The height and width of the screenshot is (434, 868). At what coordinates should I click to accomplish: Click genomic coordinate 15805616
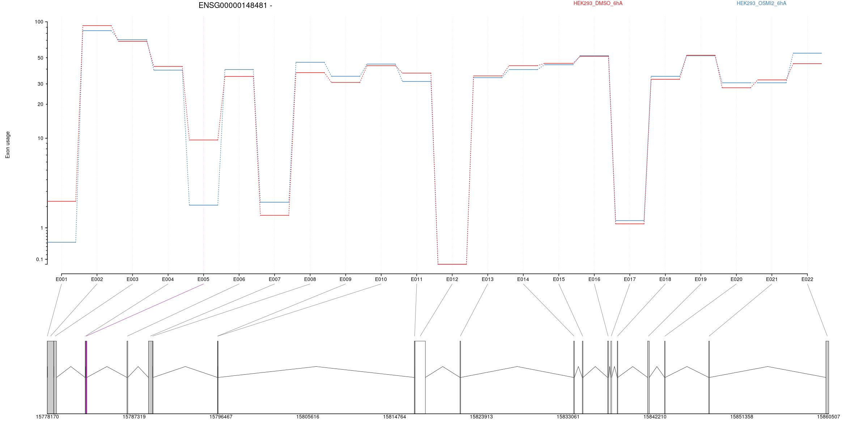pyautogui.click(x=308, y=417)
